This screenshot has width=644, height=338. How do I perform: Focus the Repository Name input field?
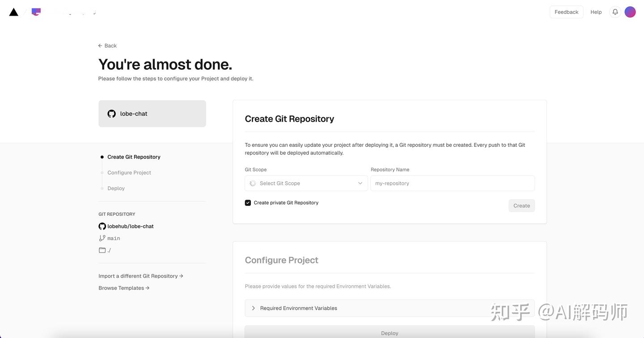[x=452, y=183]
